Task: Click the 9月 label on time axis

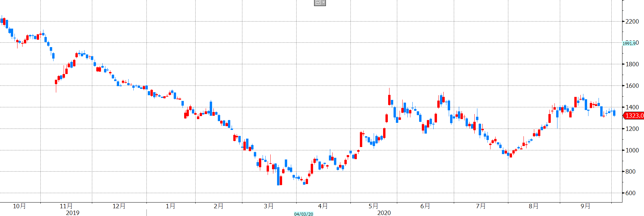Action: 585,206
